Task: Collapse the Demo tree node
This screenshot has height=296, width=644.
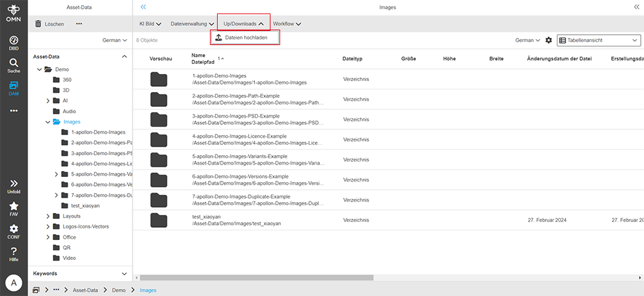Action: [39, 69]
